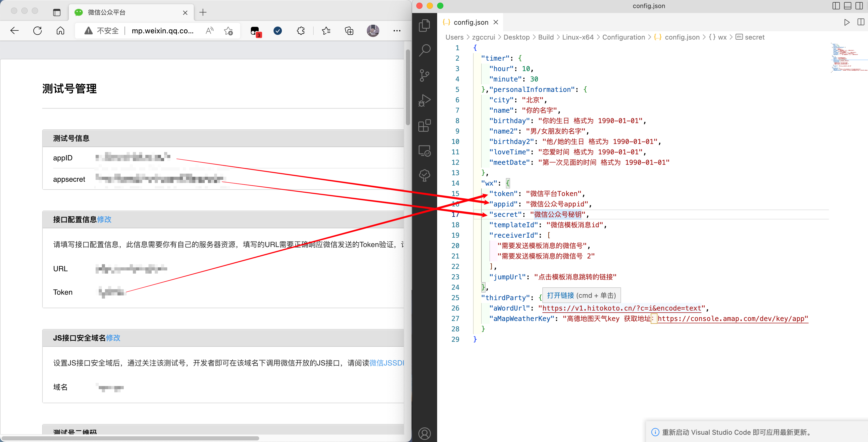Open Source Control view icon
The height and width of the screenshot is (442, 868).
click(425, 75)
